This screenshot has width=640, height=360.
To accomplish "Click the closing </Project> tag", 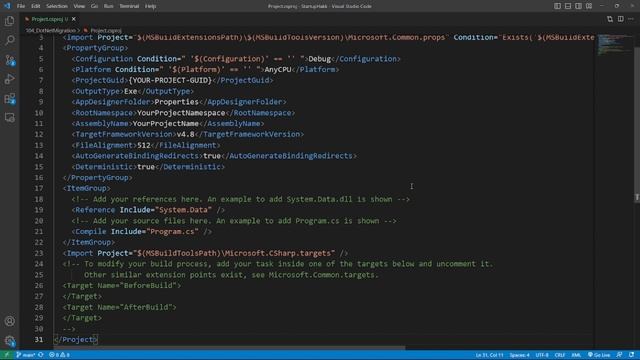I will 76,340.
